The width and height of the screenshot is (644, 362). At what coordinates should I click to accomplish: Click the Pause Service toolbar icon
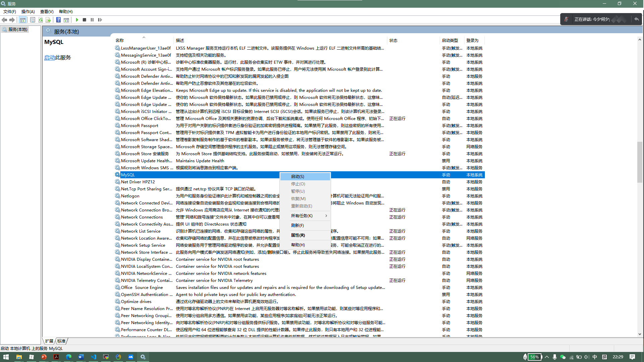click(92, 20)
